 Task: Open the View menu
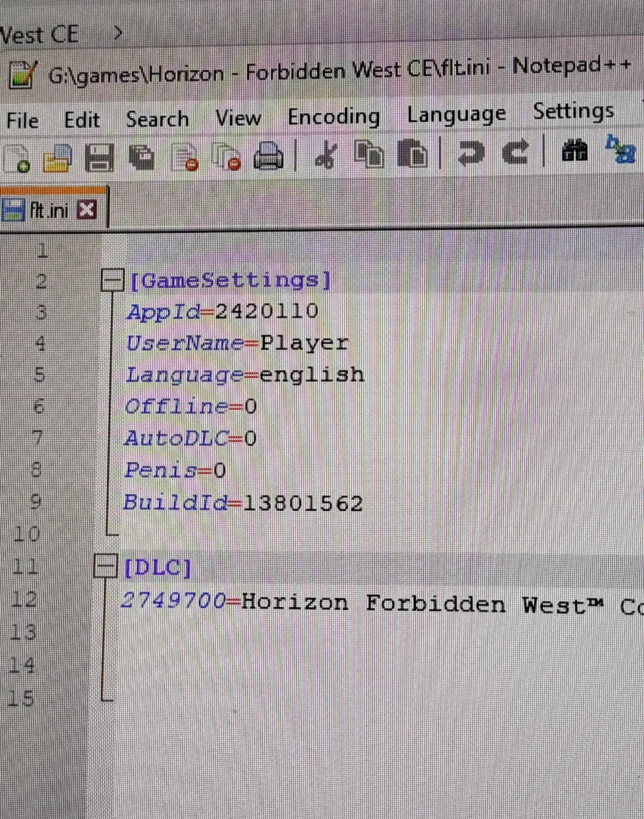coord(238,118)
